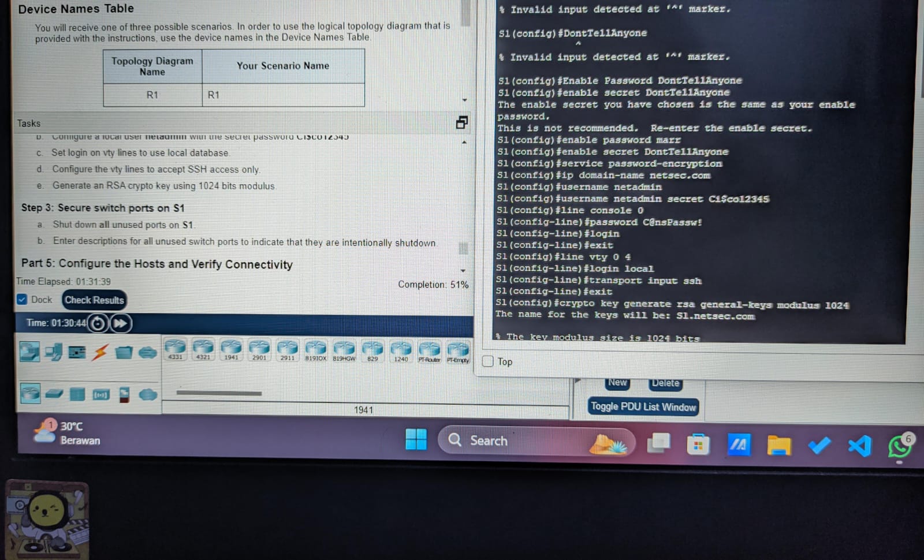Select the Wireless Devices subcategory icon

point(101,395)
